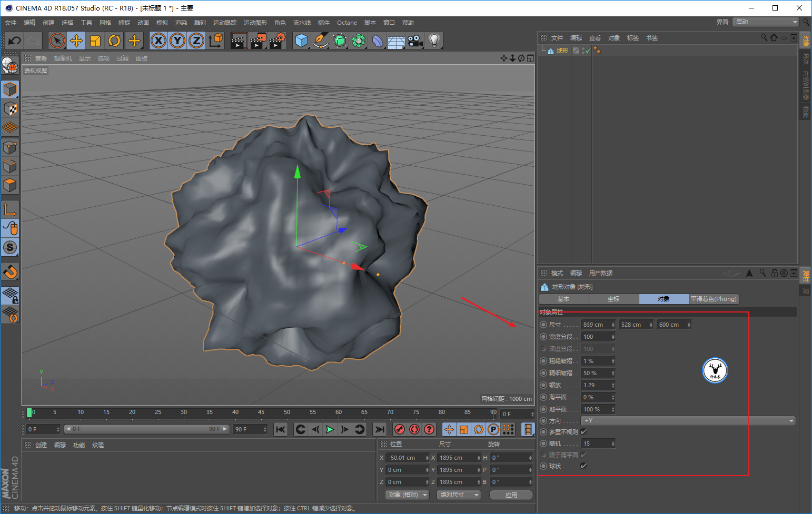Screen dimensions: 812x514
Task: Switch to the 坐标 tab
Action: [x=613, y=299]
